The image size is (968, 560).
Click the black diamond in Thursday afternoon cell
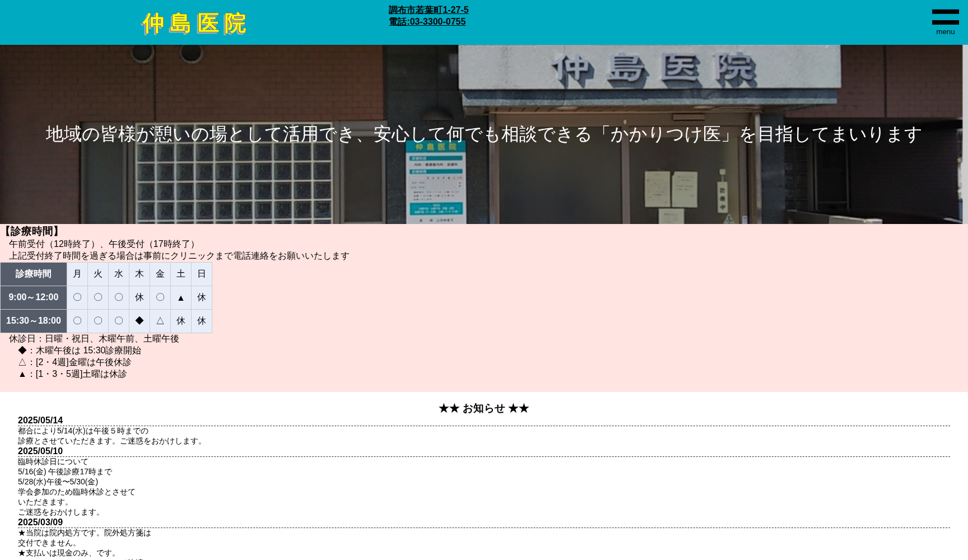(139, 321)
